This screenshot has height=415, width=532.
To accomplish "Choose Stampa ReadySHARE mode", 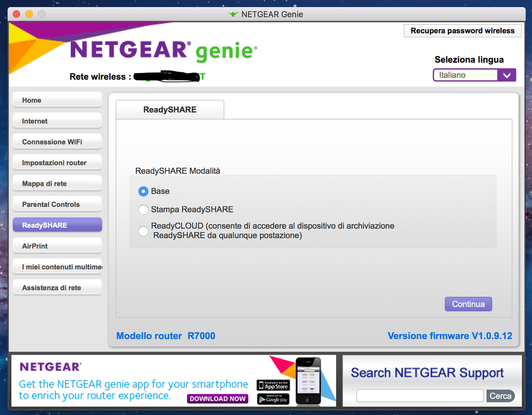I will [x=143, y=210].
